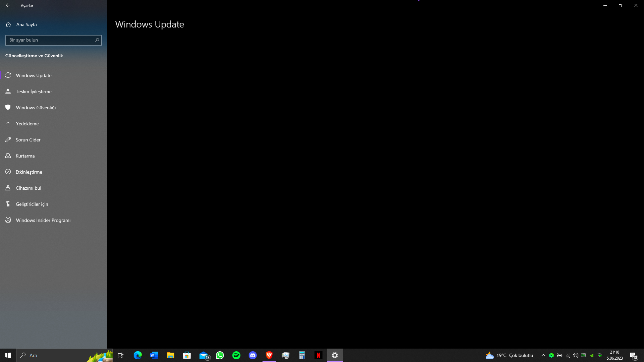
Task: Open Sorun Gider troubleshooter page
Action: point(28,140)
